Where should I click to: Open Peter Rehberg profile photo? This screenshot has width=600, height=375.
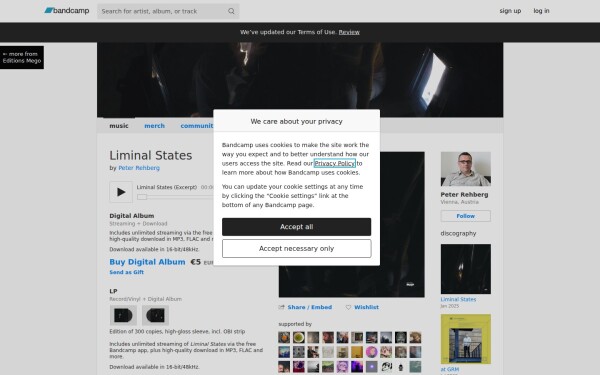pos(466,169)
